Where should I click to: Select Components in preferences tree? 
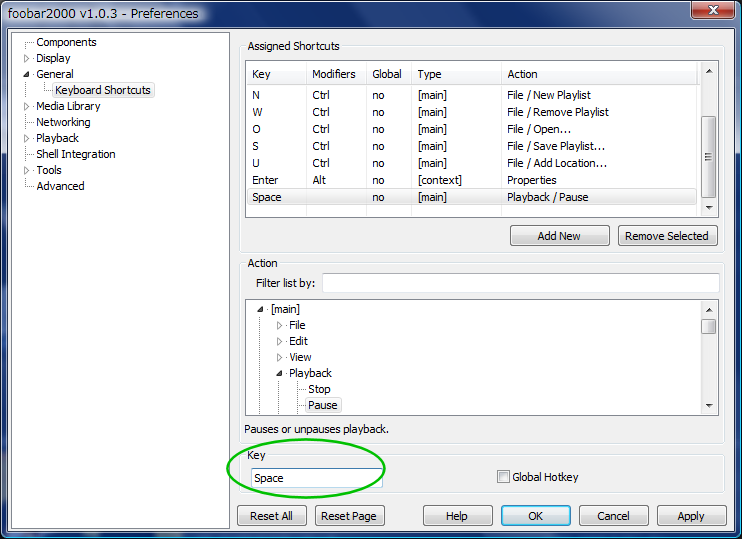66,42
